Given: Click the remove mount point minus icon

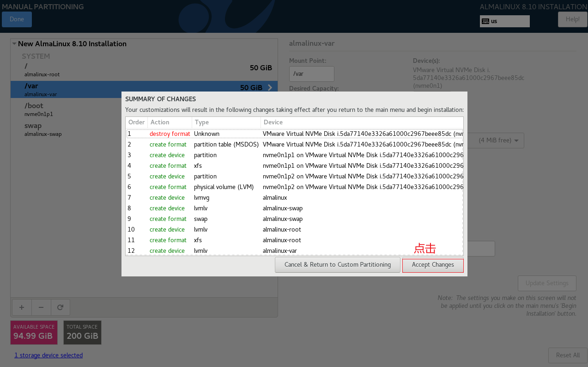Looking at the screenshot, I should [x=41, y=307].
